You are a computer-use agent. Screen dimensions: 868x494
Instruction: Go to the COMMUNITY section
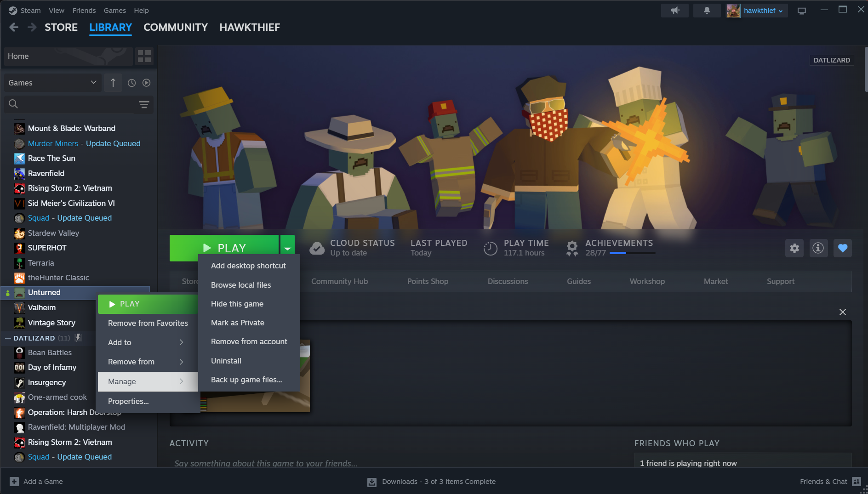point(176,28)
